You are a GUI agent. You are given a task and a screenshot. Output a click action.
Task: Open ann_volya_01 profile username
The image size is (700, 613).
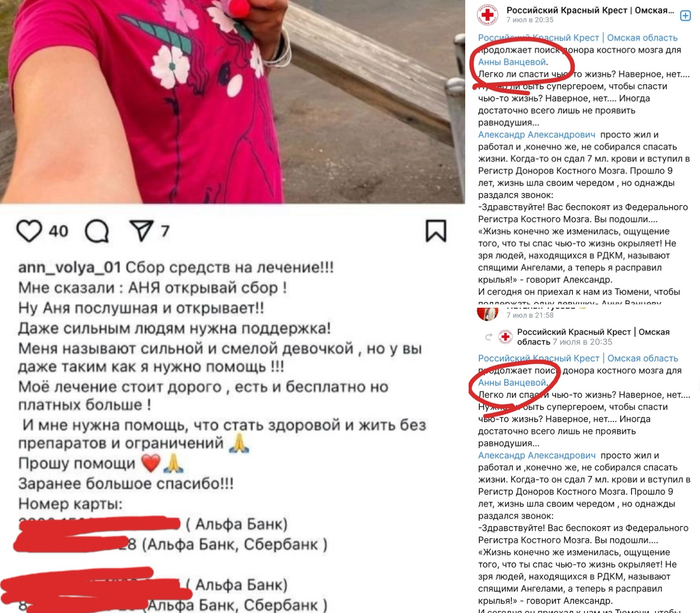69,267
